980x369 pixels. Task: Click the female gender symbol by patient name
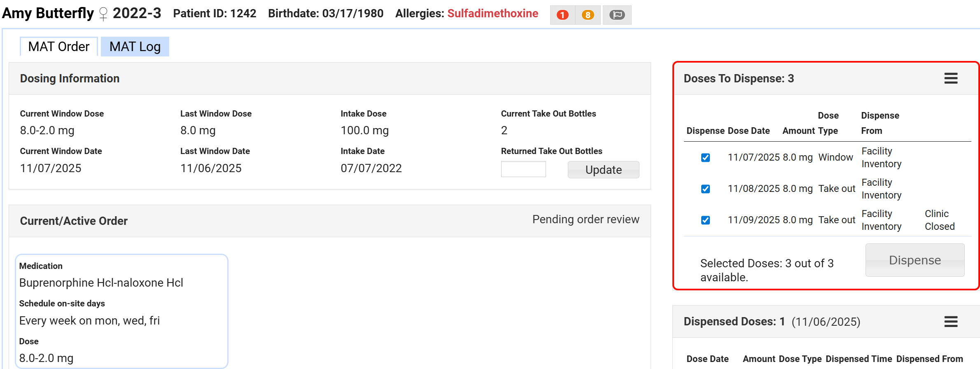[103, 14]
